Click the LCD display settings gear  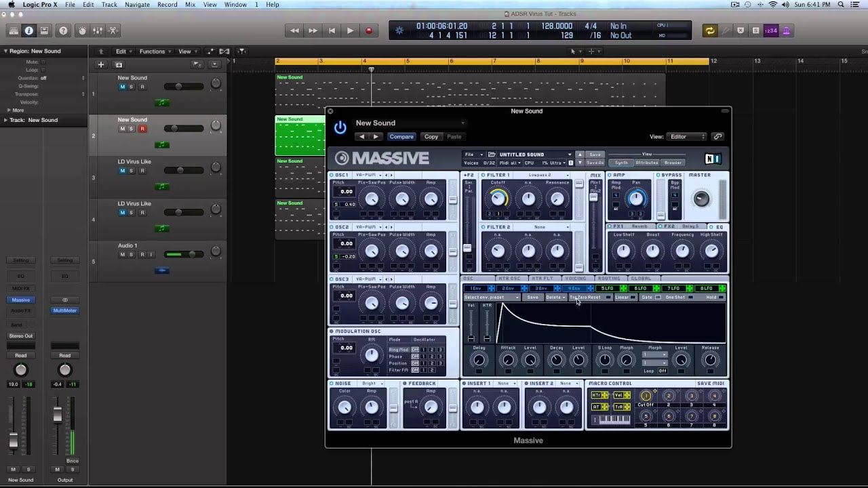(x=399, y=30)
